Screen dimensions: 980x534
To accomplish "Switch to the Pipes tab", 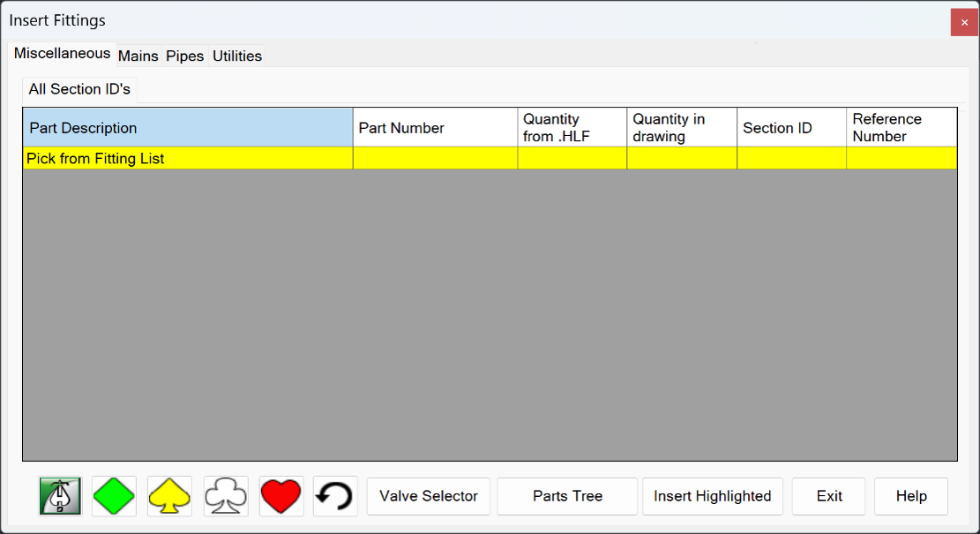I will pyautogui.click(x=185, y=56).
